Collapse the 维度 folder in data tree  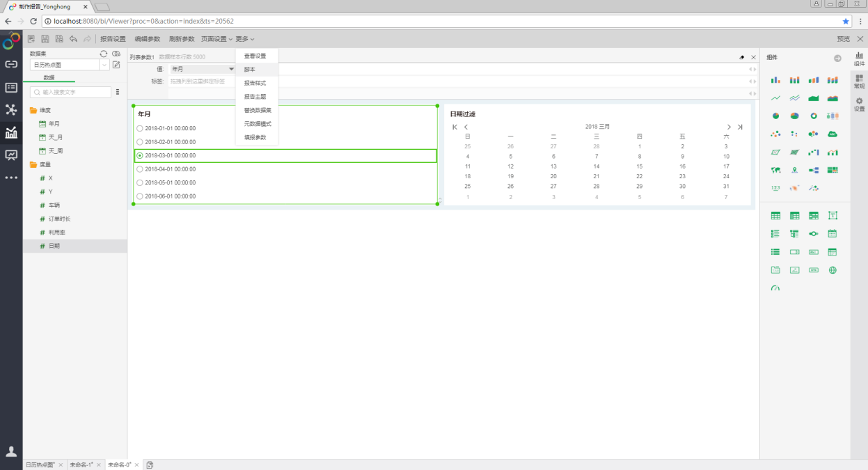pyautogui.click(x=33, y=110)
